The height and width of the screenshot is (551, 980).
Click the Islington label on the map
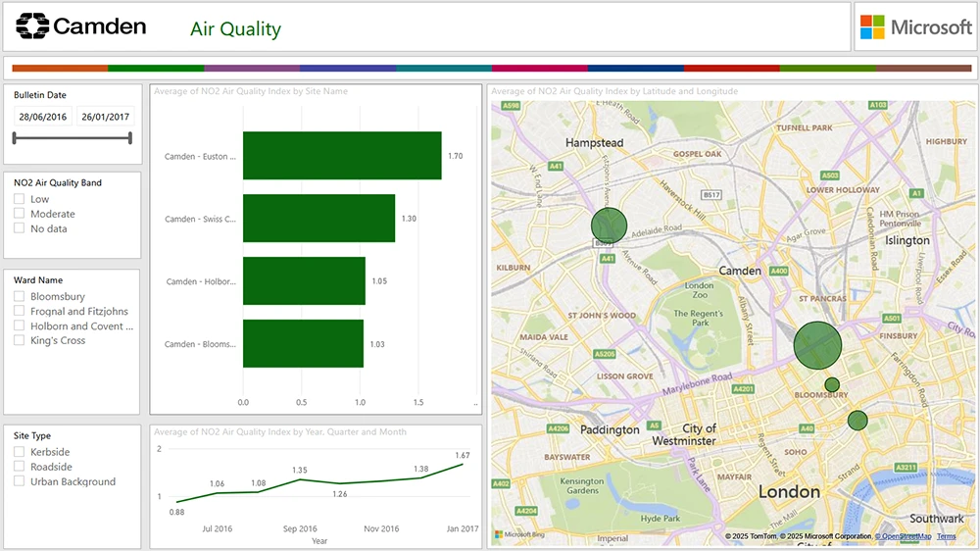tap(906, 240)
